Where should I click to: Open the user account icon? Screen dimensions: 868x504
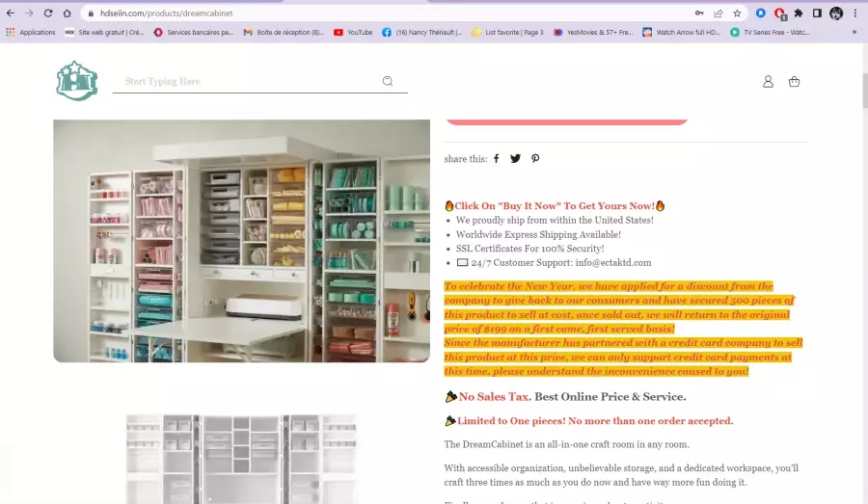coord(768,82)
